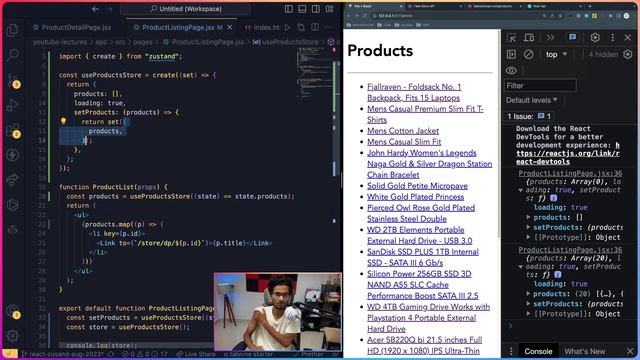Open the Search view in VS Code activity bar
This screenshot has width=640, height=360.
[13, 54]
